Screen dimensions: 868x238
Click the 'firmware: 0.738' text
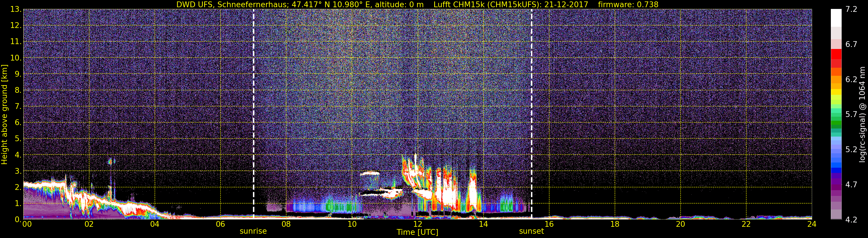[628, 5]
